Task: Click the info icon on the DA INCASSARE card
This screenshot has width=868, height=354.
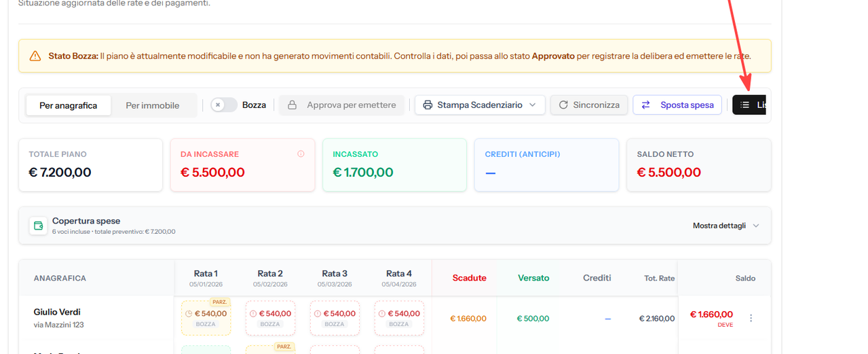Action: click(x=301, y=154)
